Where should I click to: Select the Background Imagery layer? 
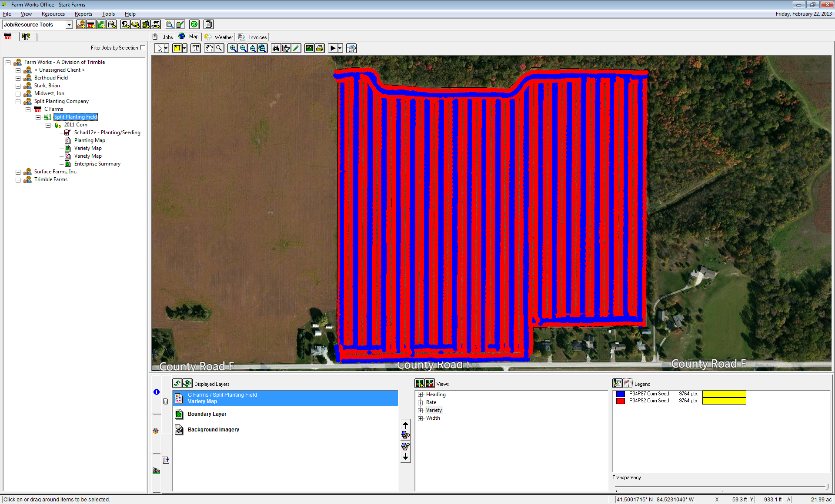coord(285,430)
